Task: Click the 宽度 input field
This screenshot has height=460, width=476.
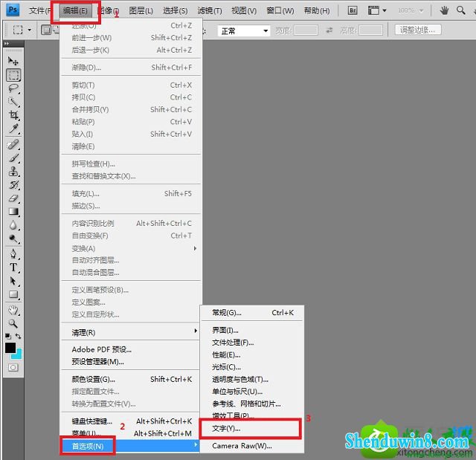Action: [306, 30]
